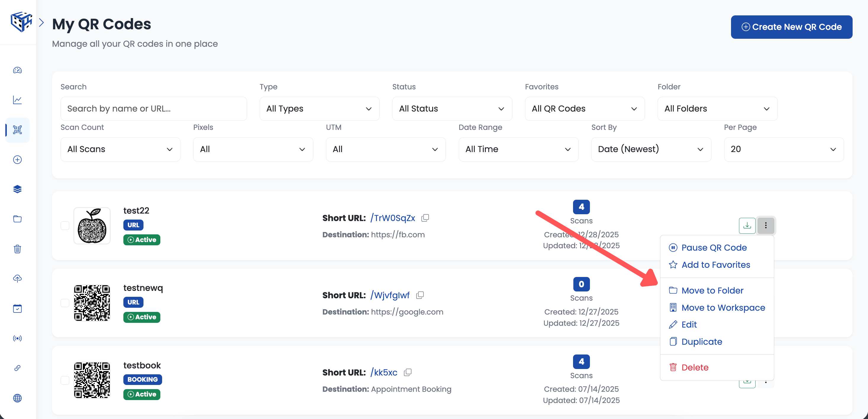
Task: Open the /TrW0SqZx short URL link
Action: click(393, 218)
